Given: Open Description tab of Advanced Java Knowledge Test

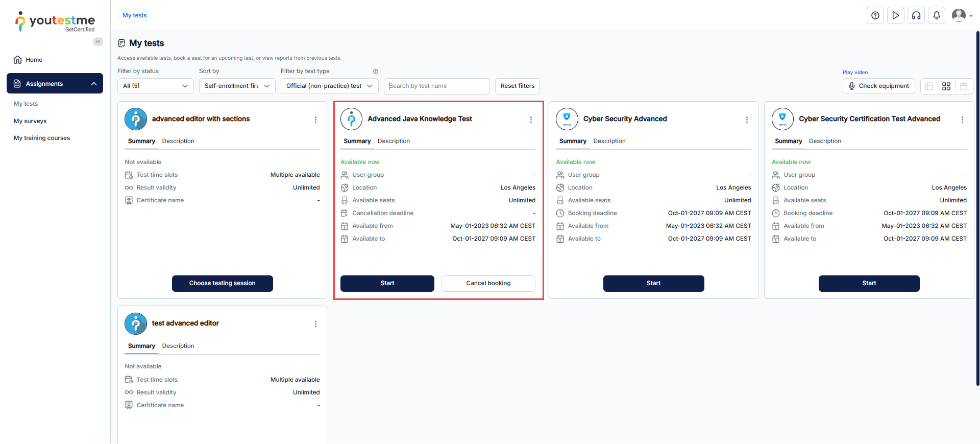Looking at the screenshot, I should click(394, 141).
